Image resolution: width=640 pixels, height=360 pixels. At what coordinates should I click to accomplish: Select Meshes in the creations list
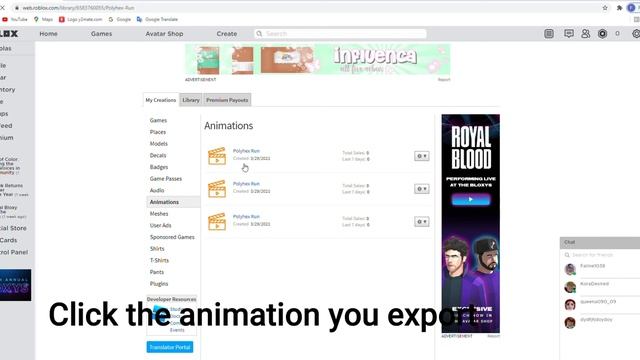[159, 214]
